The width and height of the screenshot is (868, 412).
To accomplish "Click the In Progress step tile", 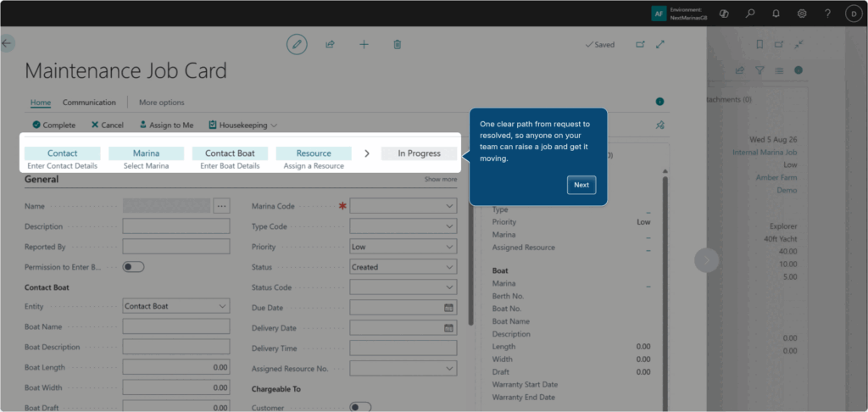I will click(419, 153).
